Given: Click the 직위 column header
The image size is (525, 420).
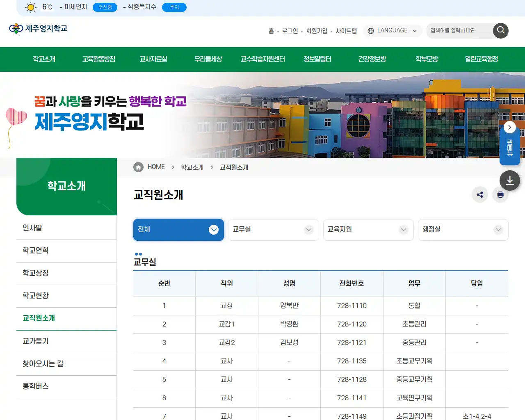Looking at the screenshot, I should click(227, 283).
